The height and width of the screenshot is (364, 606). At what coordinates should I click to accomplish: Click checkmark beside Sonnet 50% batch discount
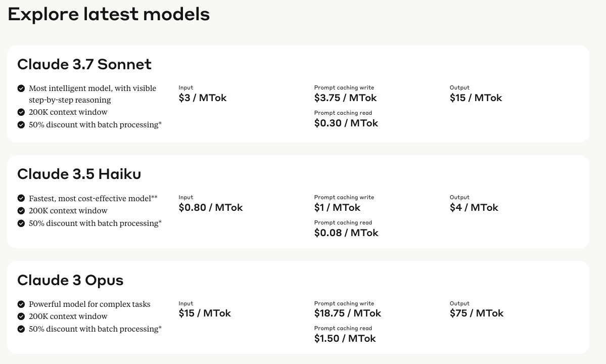pos(21,125)
